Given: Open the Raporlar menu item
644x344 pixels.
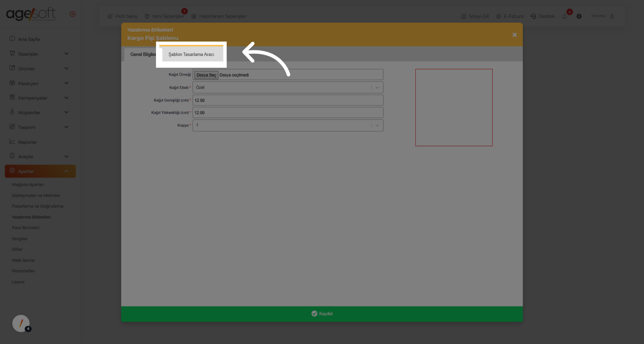Looking at the screenshot, I should click(28, 142).
